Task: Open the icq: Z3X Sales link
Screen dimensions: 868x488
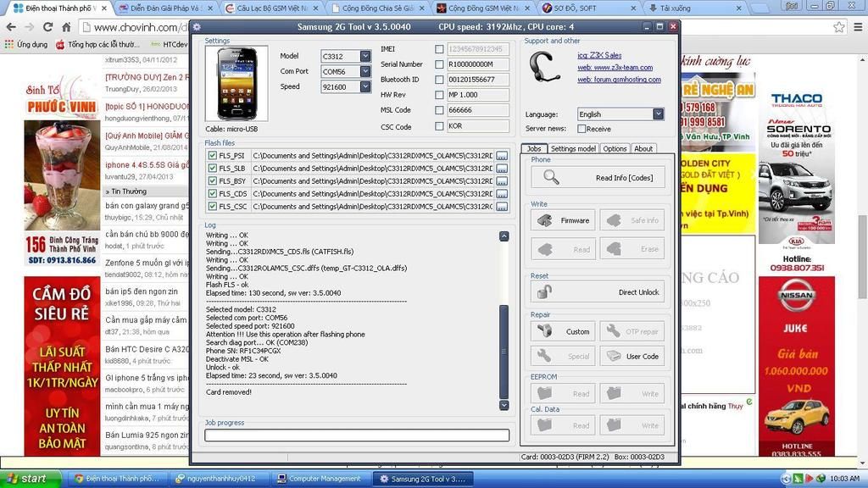Action: 599,55
